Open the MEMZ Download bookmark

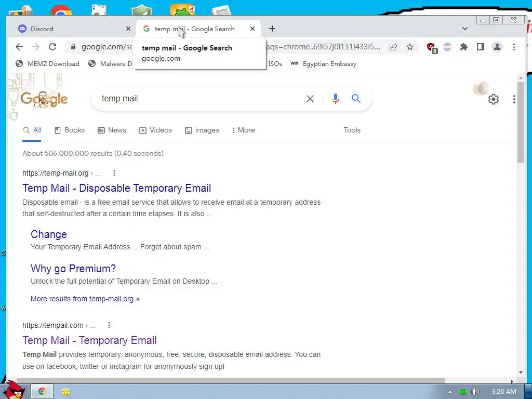point(47,64)
